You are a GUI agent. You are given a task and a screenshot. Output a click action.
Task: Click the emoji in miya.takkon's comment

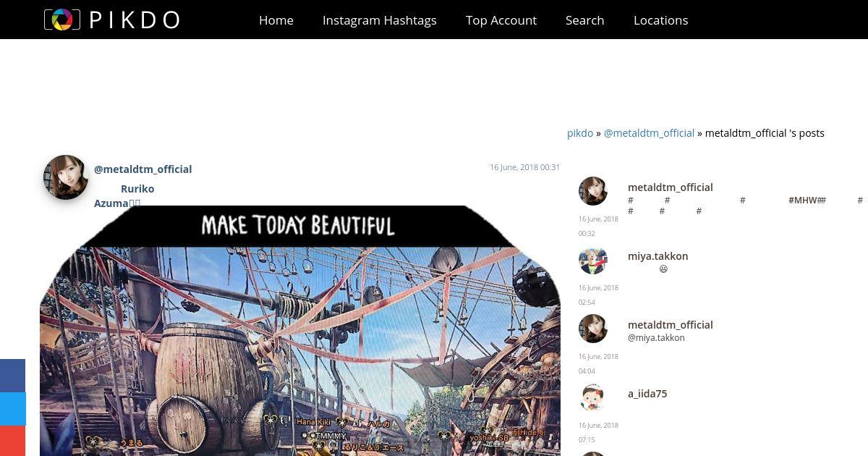pyautogui.click(x=663, y=269)
